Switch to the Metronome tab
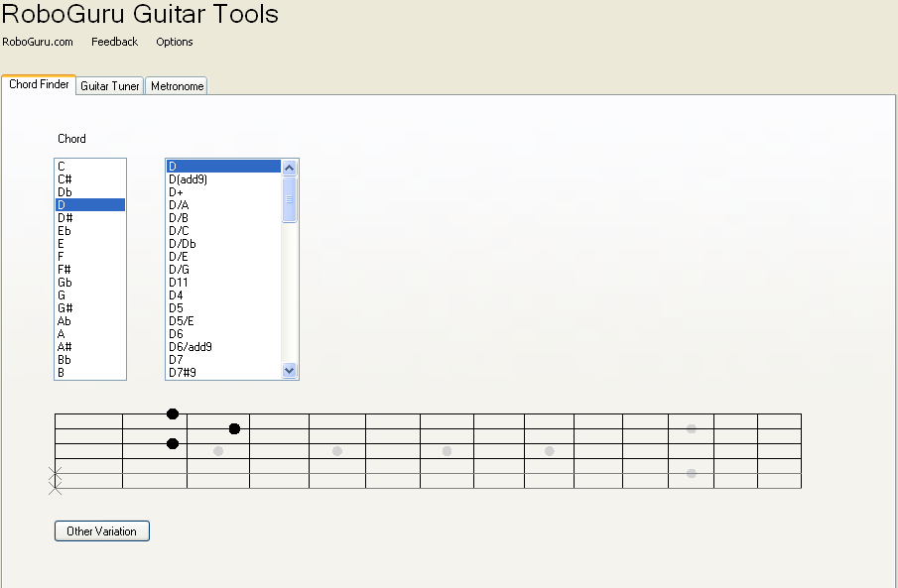898x588 pixels. (177, 86)
